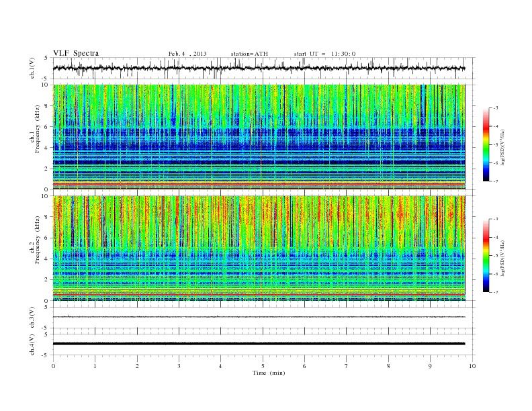Click the "ch.1(V)" waveform axis label
The image size is (532, 411).
pos(32,68)
